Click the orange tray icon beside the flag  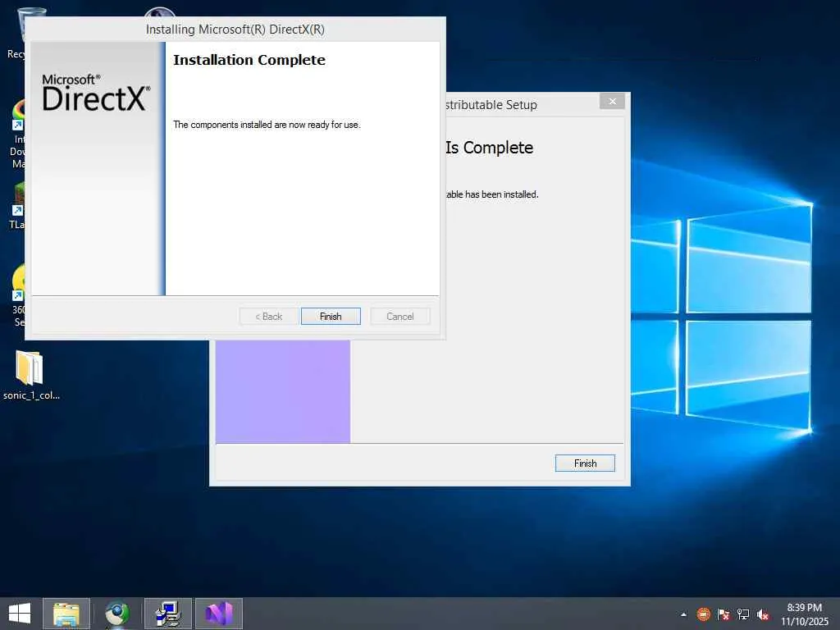click(x=703, y=614)
